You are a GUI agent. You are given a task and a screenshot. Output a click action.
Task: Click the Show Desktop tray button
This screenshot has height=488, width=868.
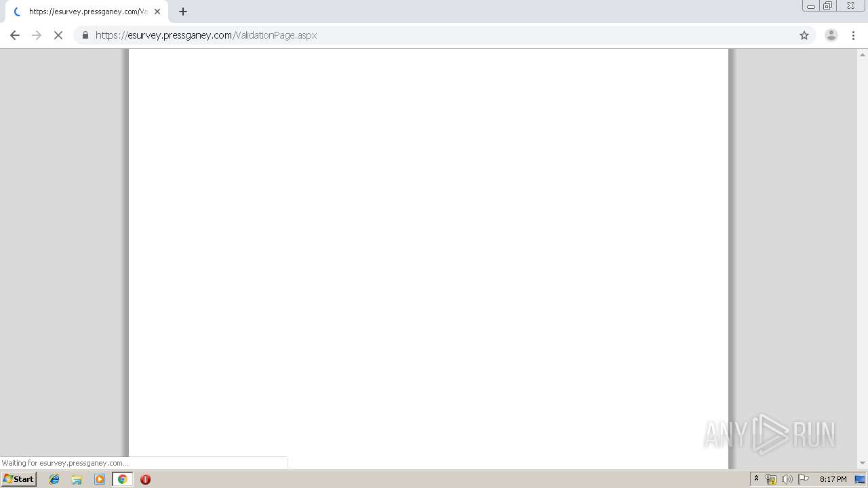pyautogui.click(x=860, y=479)
